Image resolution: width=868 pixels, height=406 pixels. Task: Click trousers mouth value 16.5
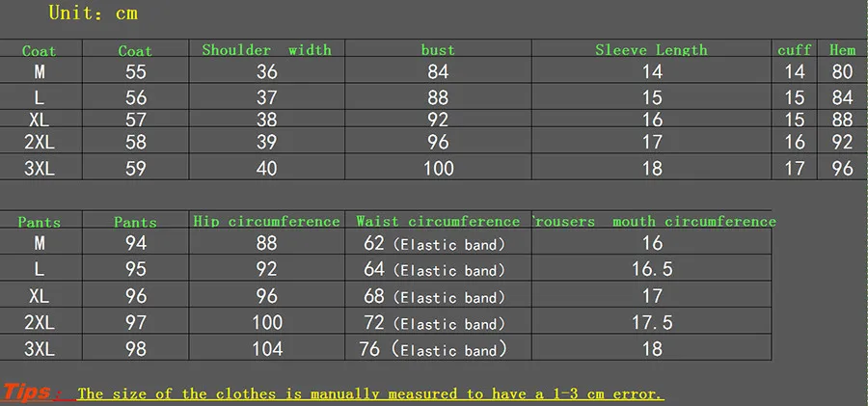[652, 269]
